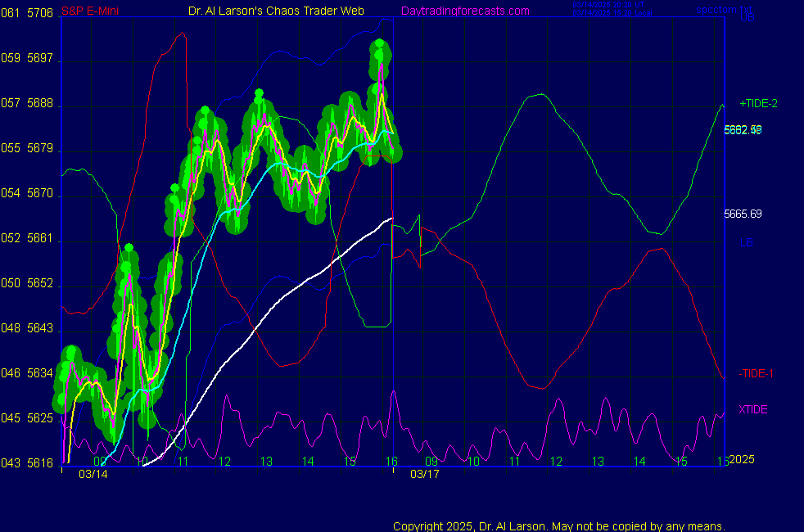Click the 055 5679 axis label
Viewport: 804px width, 532px height.
click(27, 149)
